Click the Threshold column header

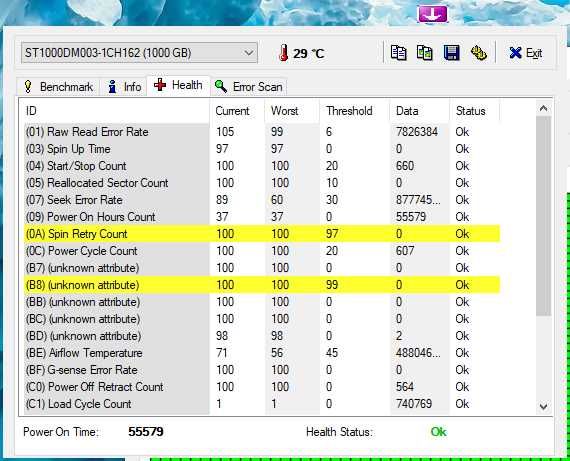point(355,111)
